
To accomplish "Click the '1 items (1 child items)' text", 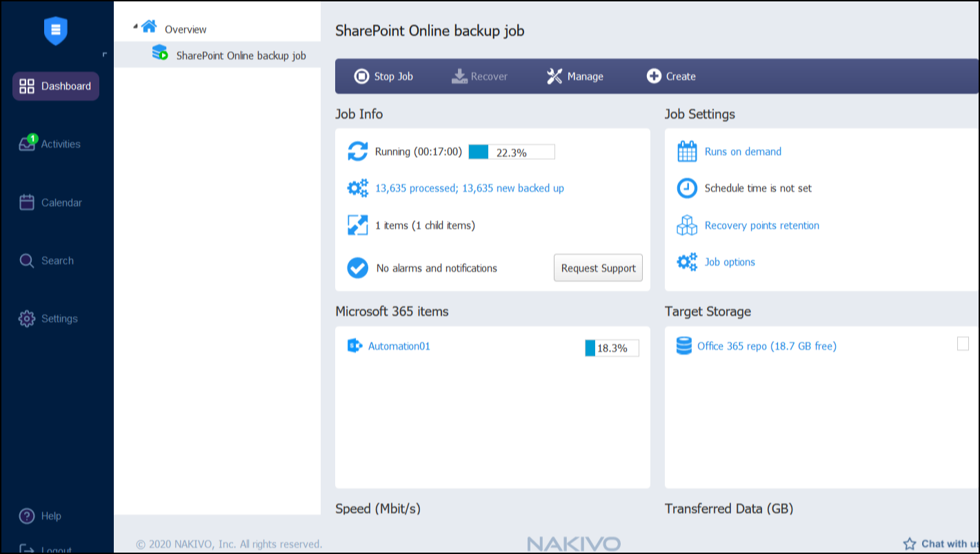I will pyautogui.click(x=425, y=226).
